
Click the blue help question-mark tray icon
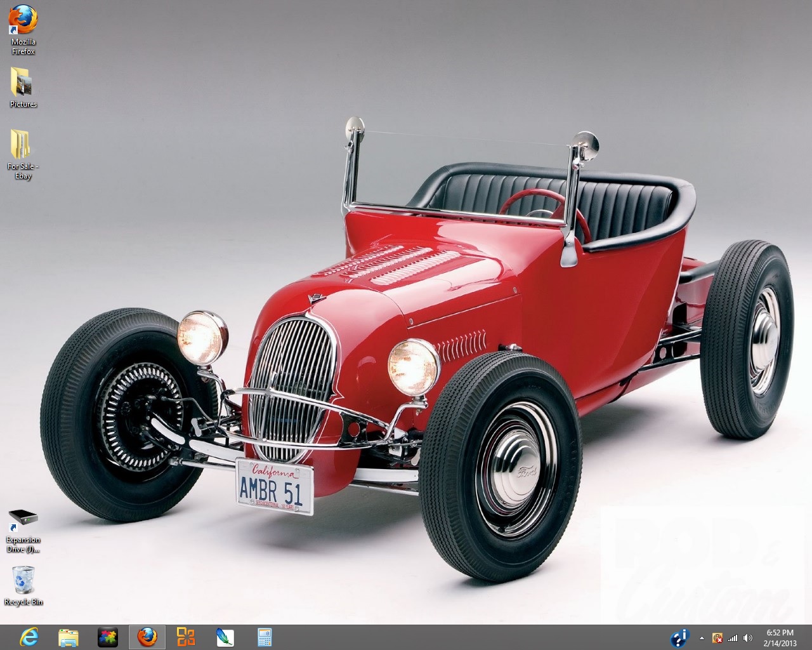[x=680, y=637]
